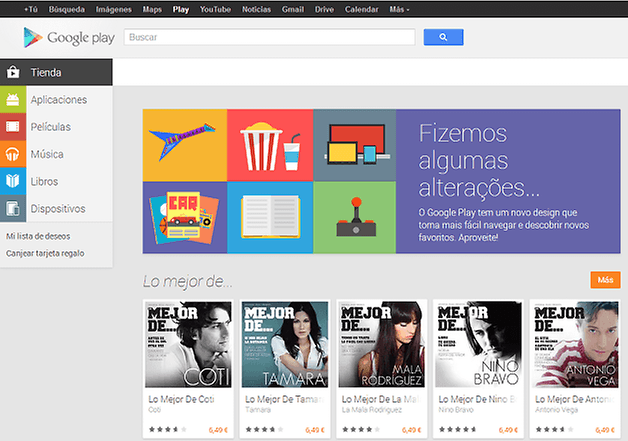Screen dimensions: 628x441
Task: Click star rating on Nino Bravo album
Action: click(458, 429)
